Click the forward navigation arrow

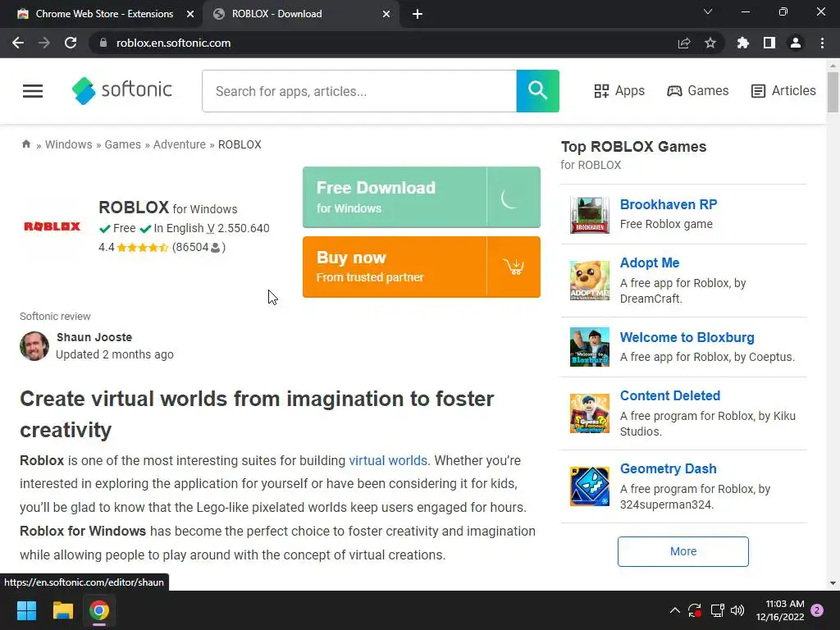[44, 43]
